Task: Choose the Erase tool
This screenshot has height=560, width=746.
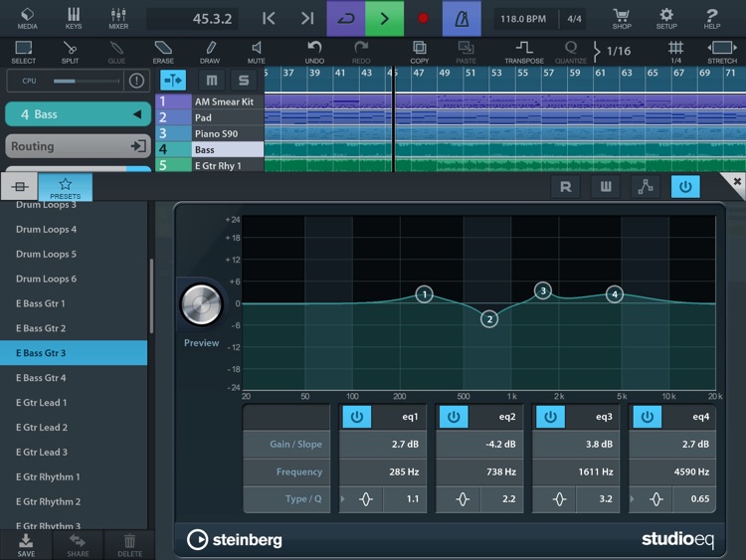Action: (x=163, y=52)
